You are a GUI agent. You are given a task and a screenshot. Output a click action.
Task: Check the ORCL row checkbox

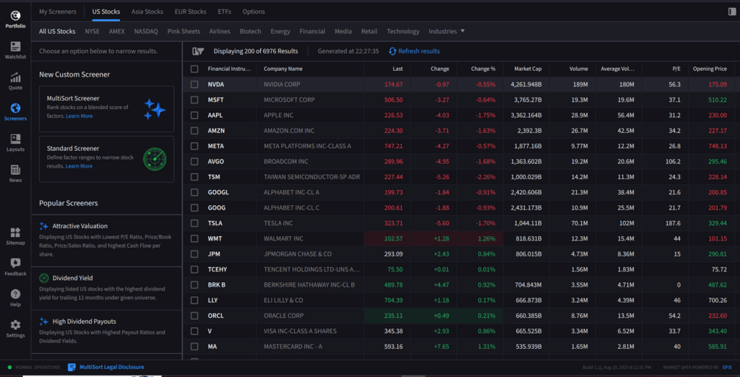point(194,316)
